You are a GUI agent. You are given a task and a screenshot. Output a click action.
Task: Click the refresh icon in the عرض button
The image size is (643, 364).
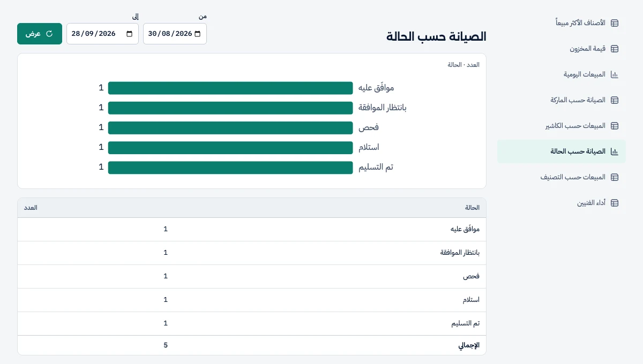[x=49, y=34]
